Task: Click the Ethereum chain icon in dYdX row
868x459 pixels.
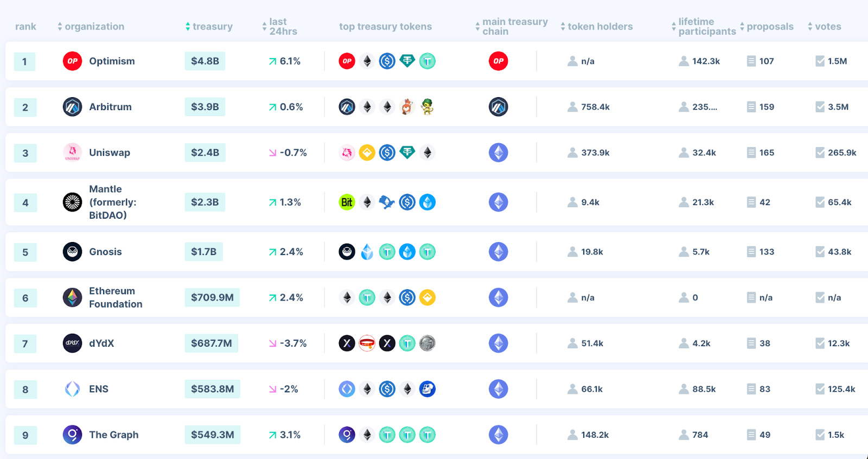Action: (498, 343)
